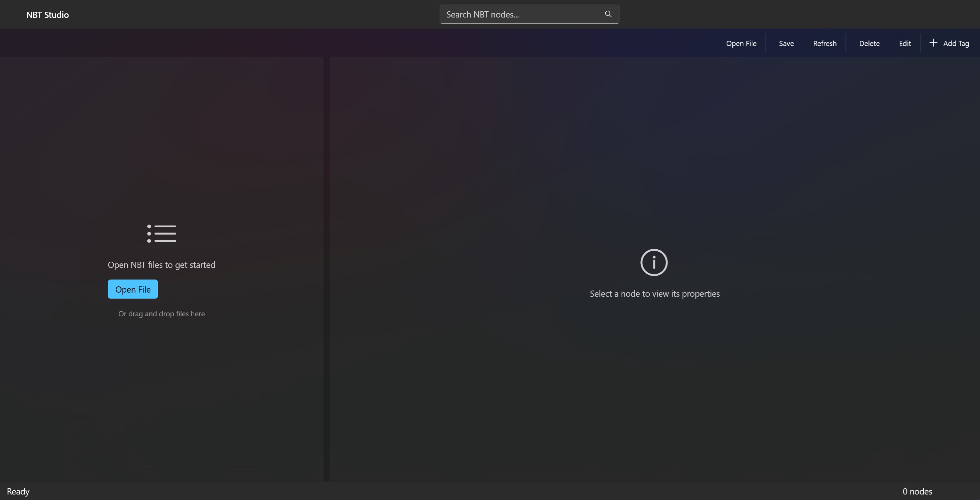Focus the Search NBT nodes field
The height and width of the screenshot is (500, 980).
tap(521, 14)
